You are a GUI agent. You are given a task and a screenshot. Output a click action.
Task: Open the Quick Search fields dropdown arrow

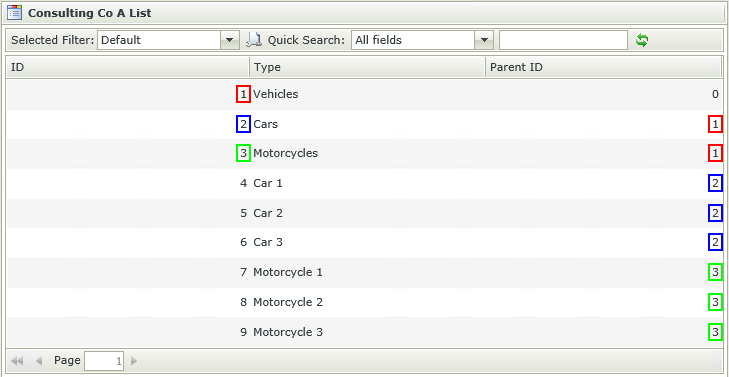point(484,40)
